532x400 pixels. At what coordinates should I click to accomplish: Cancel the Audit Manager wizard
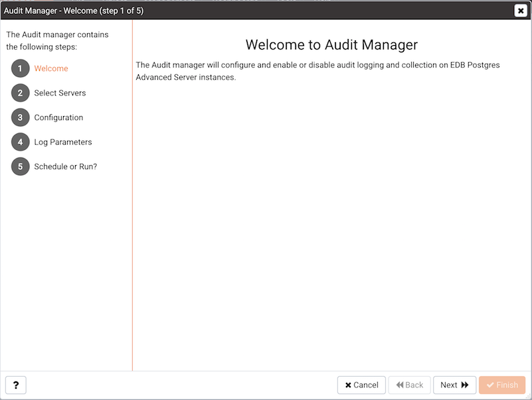click(361, 385)
